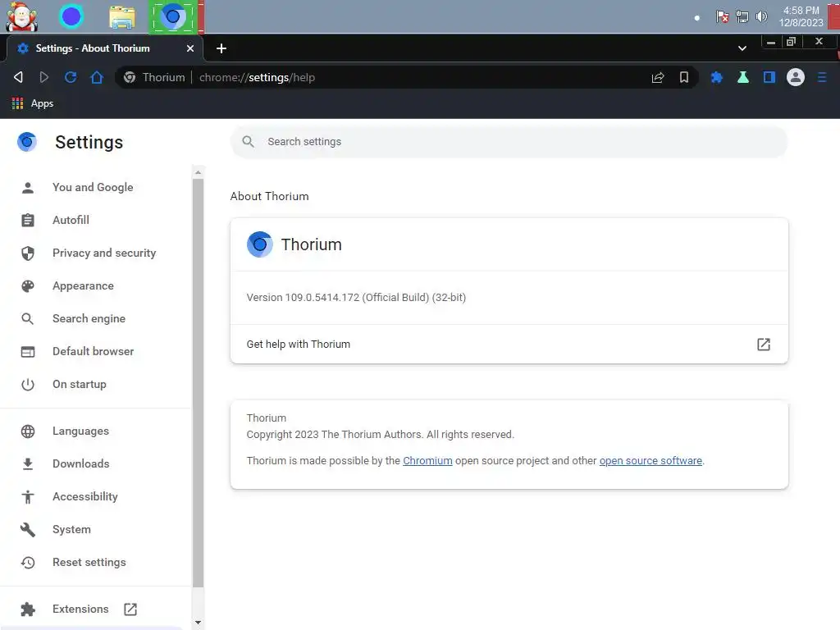Click the About Thorium heading
The width and height of the screenshot is (840, 630).
[269, 196]
